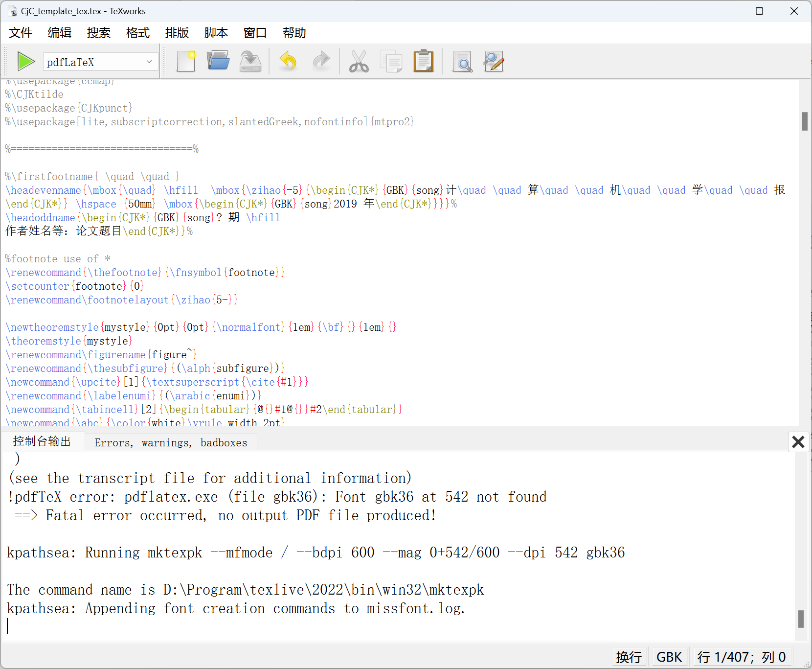Open the 脚本 menu
The width and height of the screenshot is (812, 669).
point(216,33)
